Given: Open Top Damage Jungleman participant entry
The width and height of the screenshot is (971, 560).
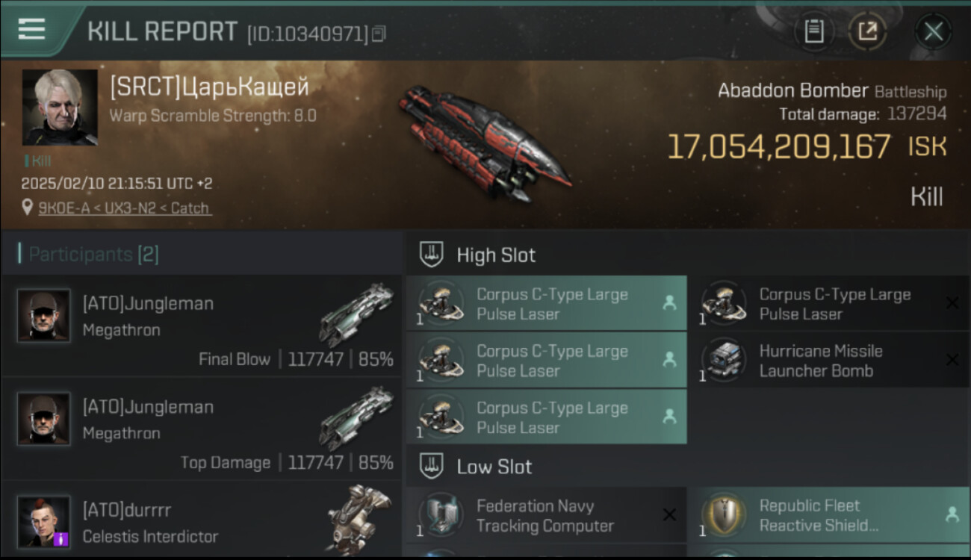Looking at the screenshot, I should 202,429.
